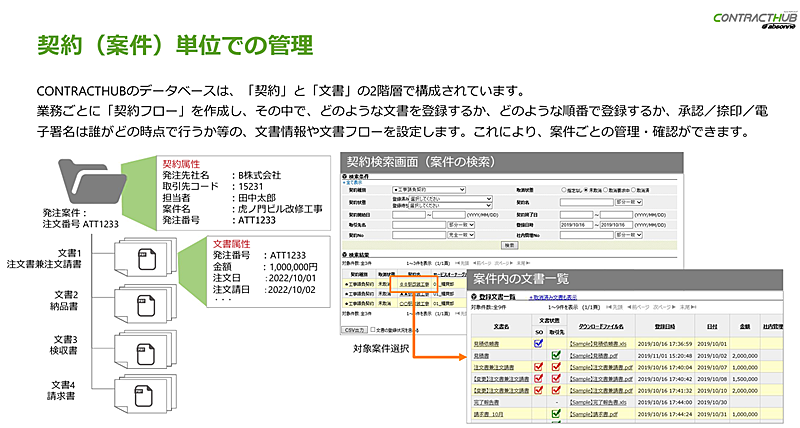The height and width of the screenshot is (428, 800).
Task: Select the 文書3 検収書 document icon
Action: (146, 351)
